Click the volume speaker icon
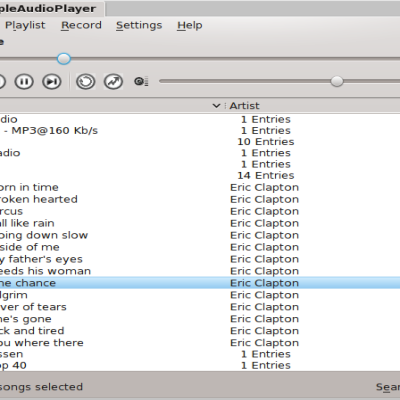Viewport: 400px width, 400px height. pyautogui.click(x=141, y=81)
